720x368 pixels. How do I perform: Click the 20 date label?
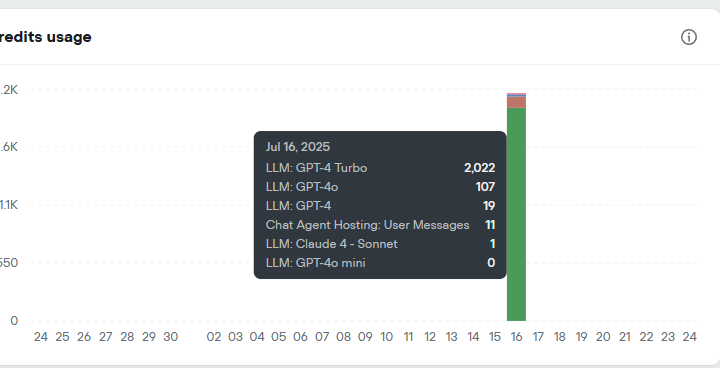pos(603,337)
